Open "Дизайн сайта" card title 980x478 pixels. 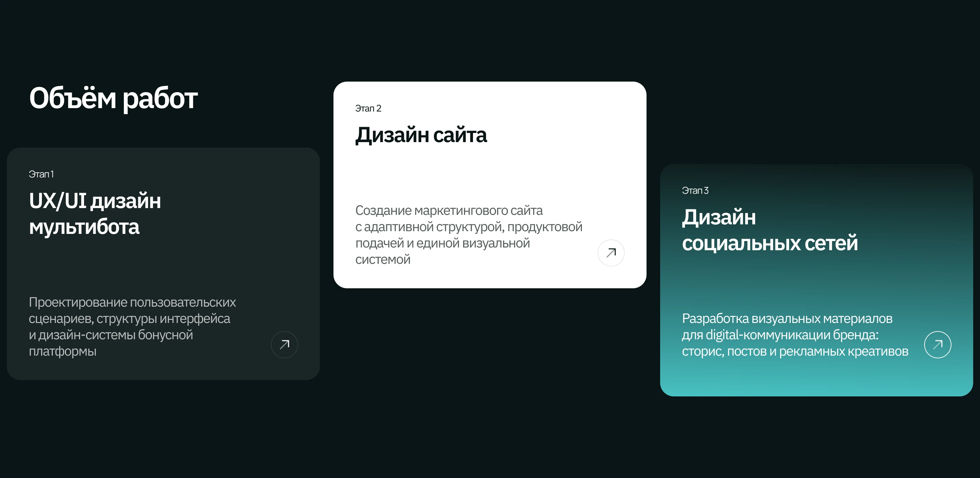coord(421,135)
